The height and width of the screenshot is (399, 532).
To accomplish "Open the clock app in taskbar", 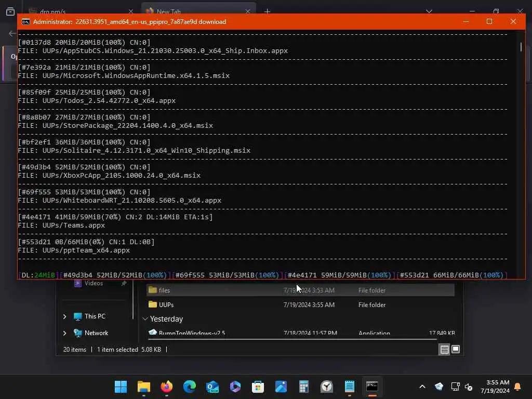I will tap(327, 387).
